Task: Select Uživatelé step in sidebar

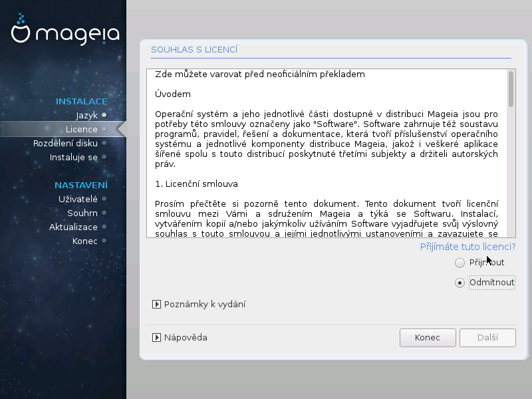Action: (78, 199)
